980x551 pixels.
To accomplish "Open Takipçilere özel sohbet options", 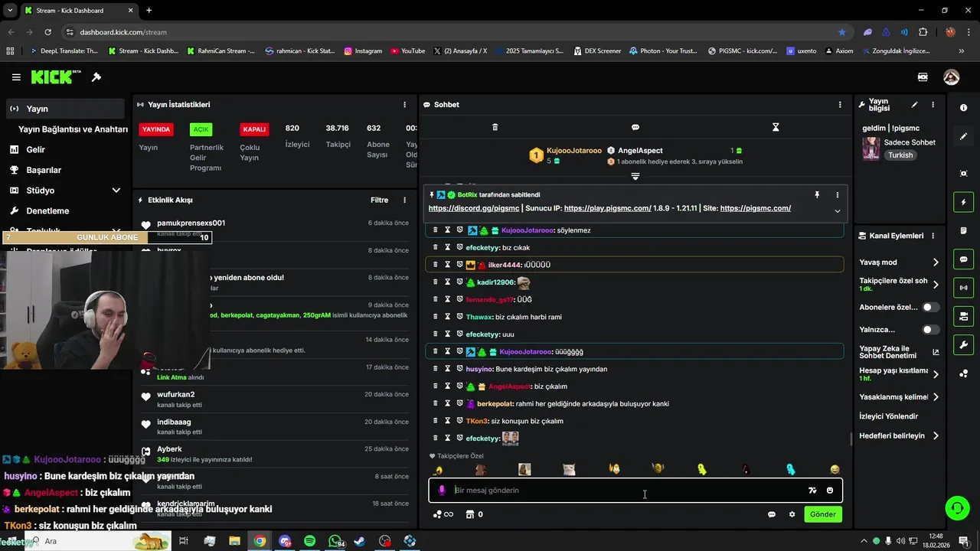I will (935, 285).
